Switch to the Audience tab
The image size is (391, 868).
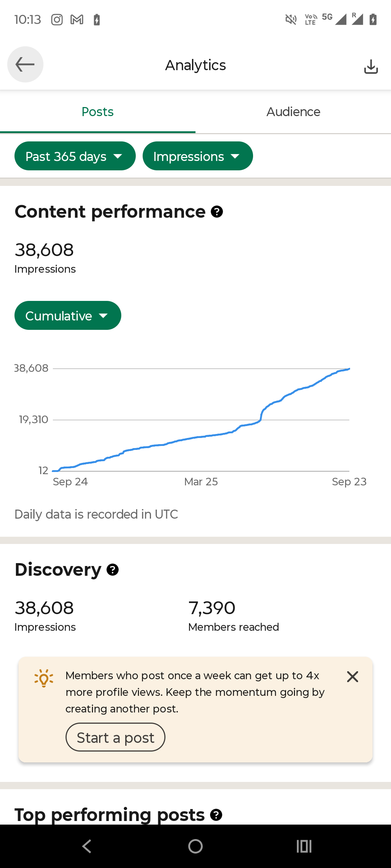[293, 112]
